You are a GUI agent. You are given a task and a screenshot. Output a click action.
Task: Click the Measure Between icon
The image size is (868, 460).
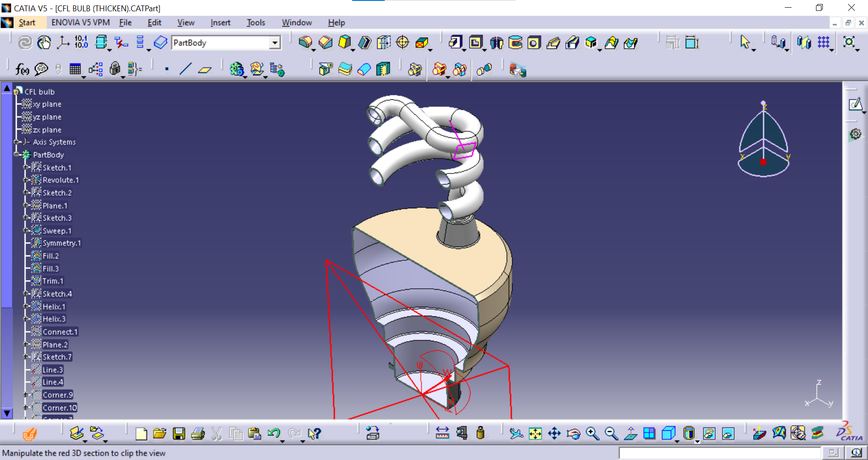click(442, 434)
